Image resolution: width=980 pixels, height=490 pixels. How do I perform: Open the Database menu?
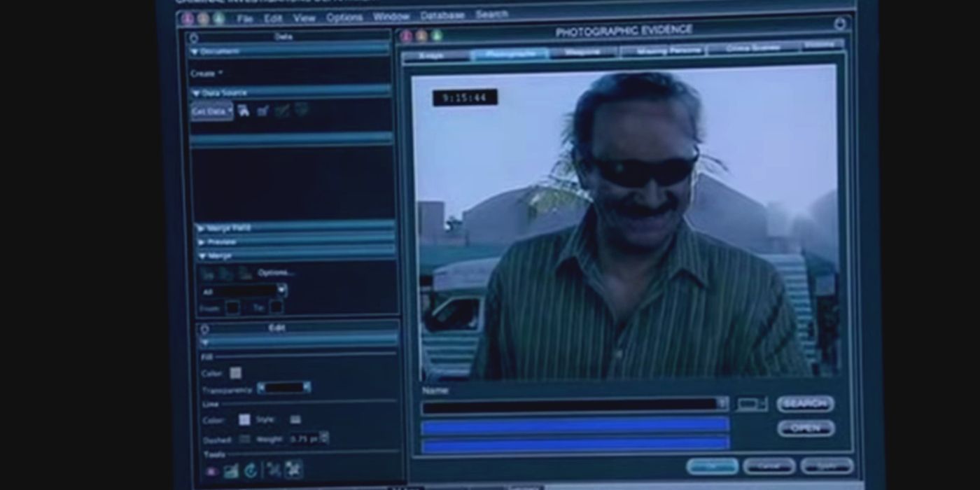(x=442, y=16)
